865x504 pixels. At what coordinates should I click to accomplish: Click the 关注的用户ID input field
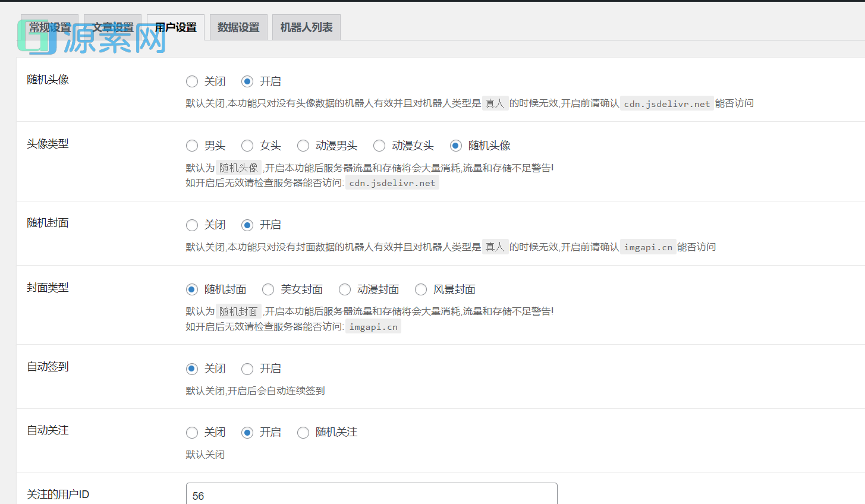pyautogui.click(x=372, y=494)
